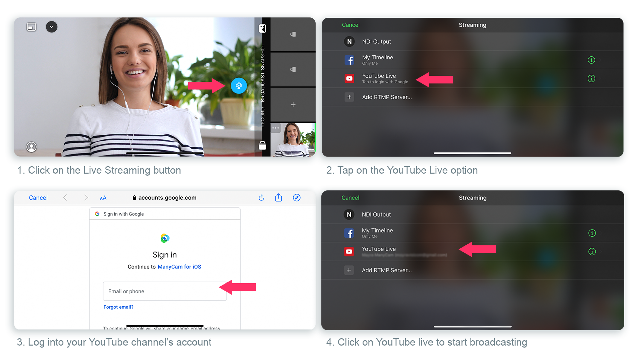Select NDI Output in the step 4 panel
Viewport: 644px width, 362px height.
[473, 215]
